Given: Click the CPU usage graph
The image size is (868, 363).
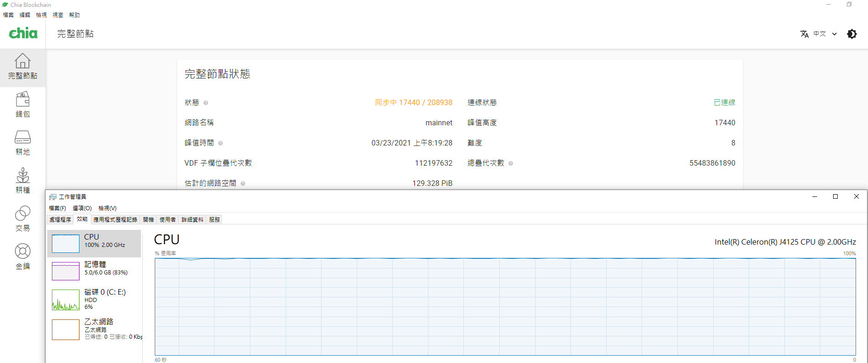Looking at the screenshot, I should [x=505, y=307].
